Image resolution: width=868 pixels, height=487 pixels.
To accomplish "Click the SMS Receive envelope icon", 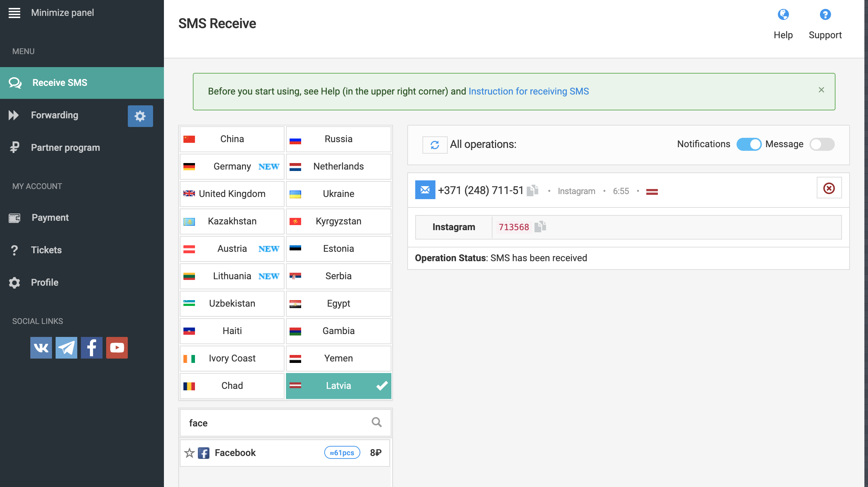I will pyautogui.click(x=425, y=189).
